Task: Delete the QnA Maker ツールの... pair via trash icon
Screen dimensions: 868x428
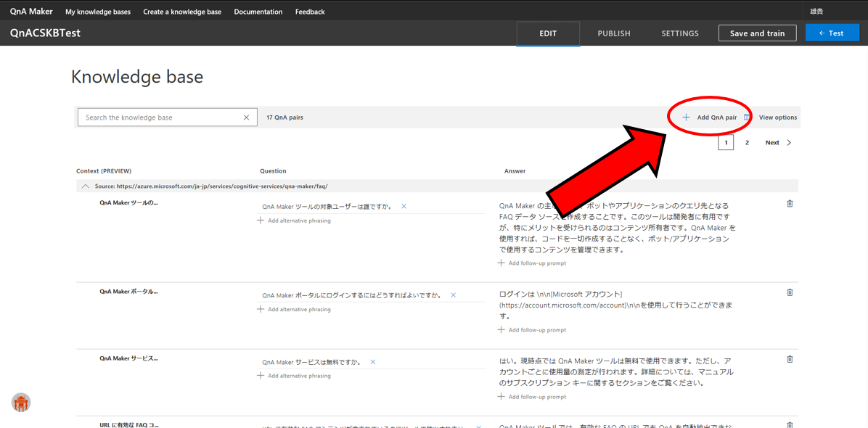Action: (x=790, y=204)
